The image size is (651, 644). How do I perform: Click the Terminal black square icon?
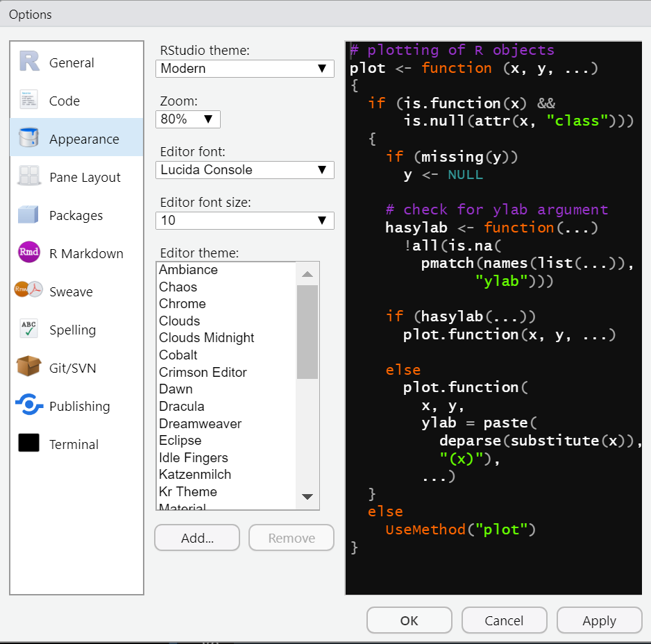[x=28, y=443]
